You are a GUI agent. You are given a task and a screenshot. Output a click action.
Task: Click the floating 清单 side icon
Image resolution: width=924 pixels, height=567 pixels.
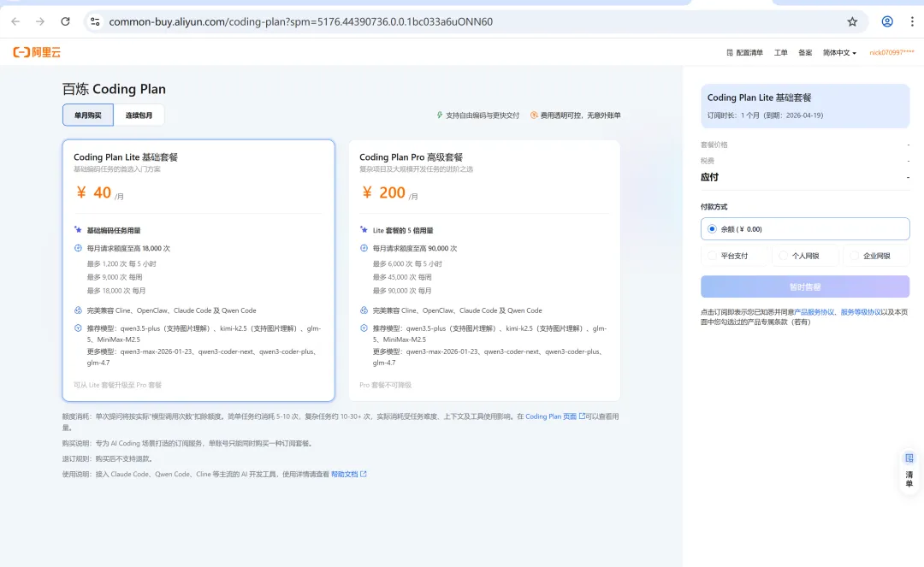tap(909, 471)
